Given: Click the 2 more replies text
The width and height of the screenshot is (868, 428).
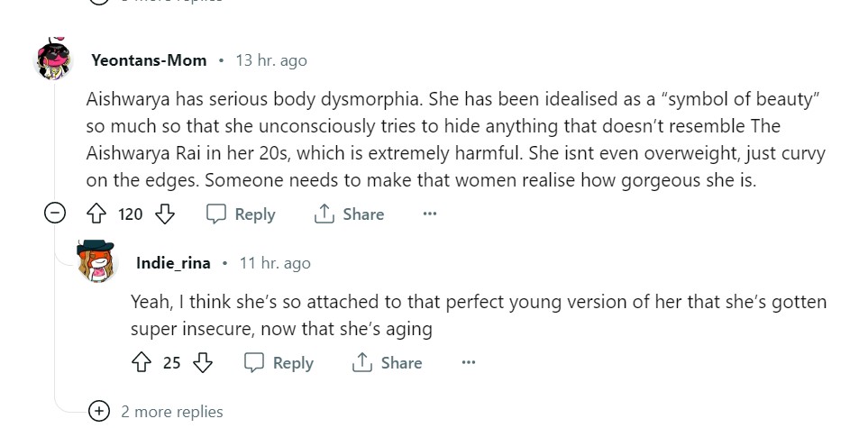Looking at the screenshot, I should (x=172, y=411).
